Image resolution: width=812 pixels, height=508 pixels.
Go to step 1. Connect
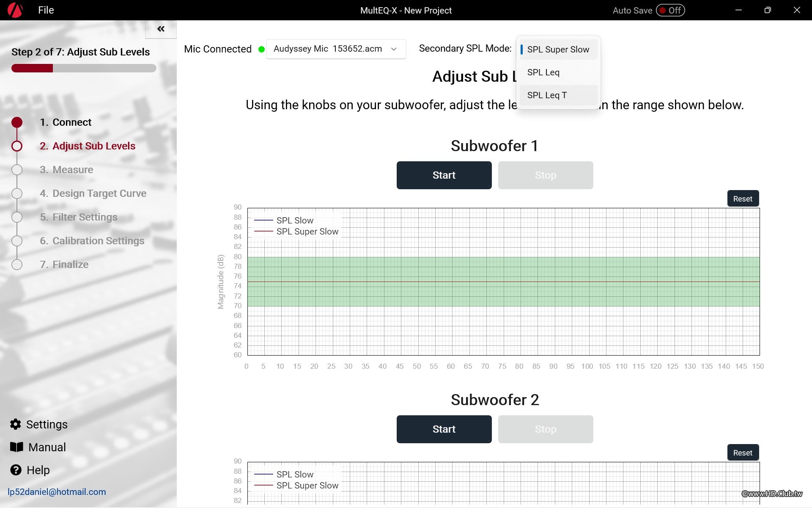point(66,122)
